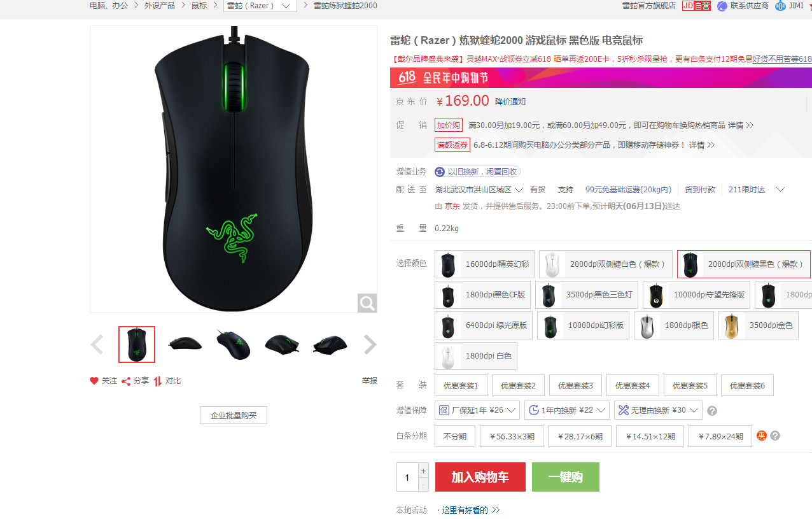The height and width of the screenshot is (519, 812).
Task: Click the 对比 compare icon
Action: 158,381
